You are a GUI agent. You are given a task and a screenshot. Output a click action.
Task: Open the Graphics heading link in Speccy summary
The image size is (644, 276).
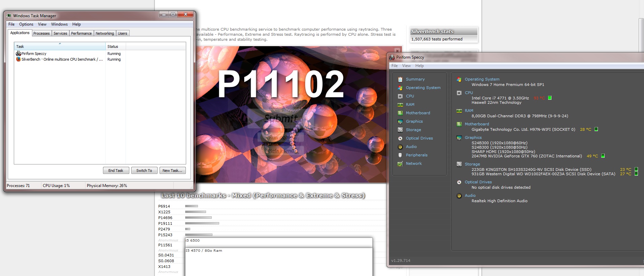pos(473,137)
